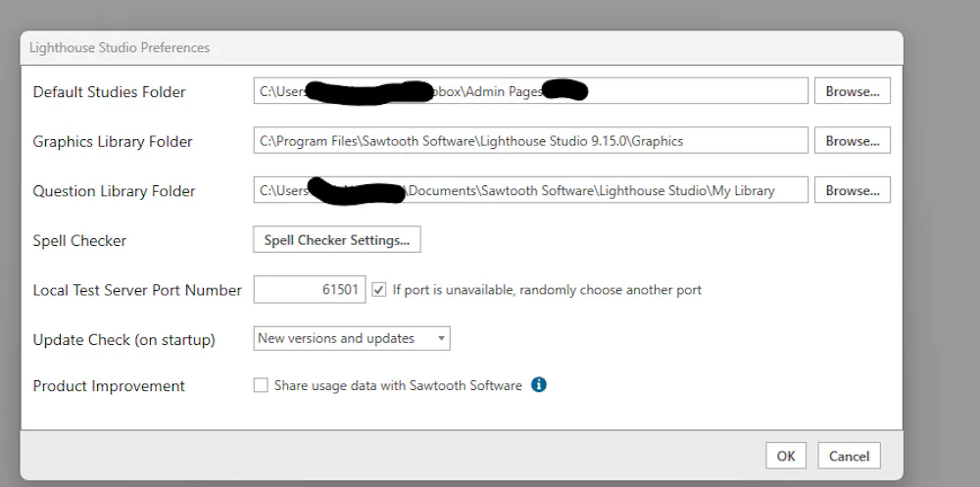Open Spell Checker Settings
Screen dimensions: 980x487
337,240
